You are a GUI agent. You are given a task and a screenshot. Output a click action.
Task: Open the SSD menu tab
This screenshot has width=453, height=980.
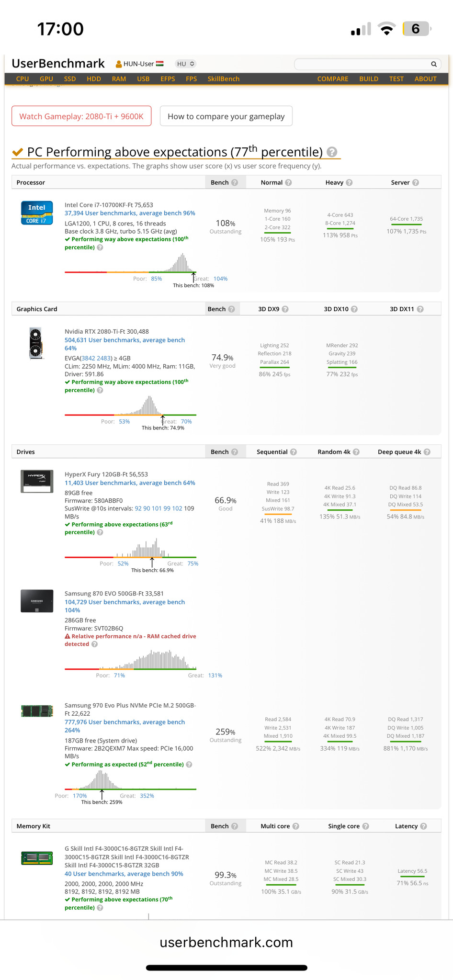(70, 79)
